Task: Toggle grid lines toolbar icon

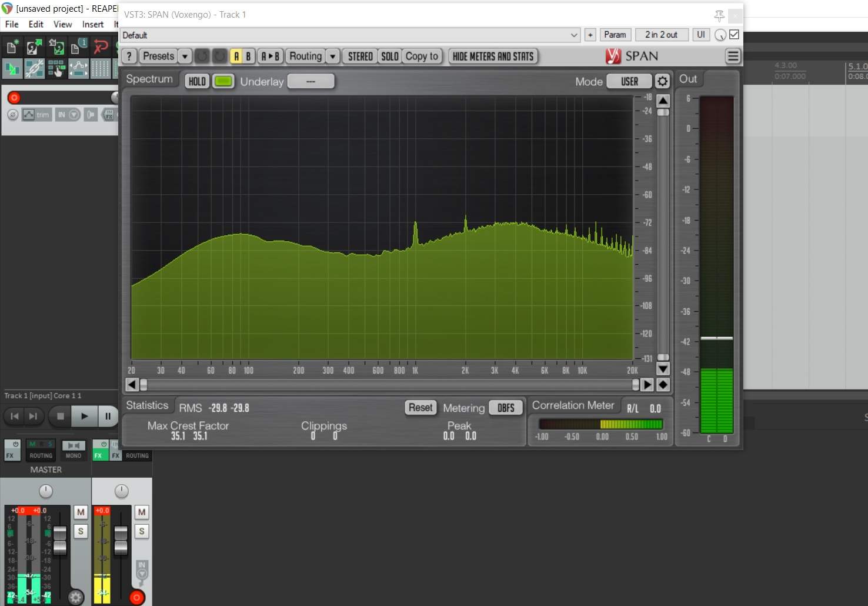Action: point(101,69)
